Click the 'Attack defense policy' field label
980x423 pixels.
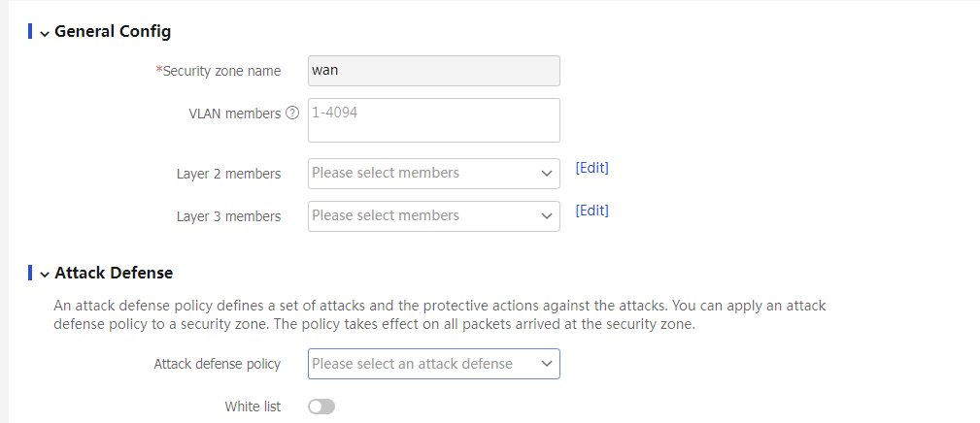(x=217, y=364)
